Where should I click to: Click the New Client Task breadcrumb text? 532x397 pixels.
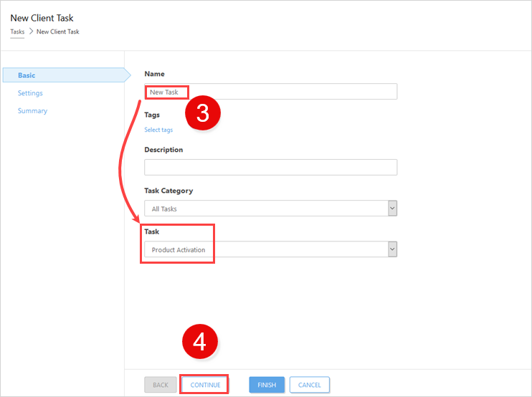pyautogui.click(x=57, y=32)
